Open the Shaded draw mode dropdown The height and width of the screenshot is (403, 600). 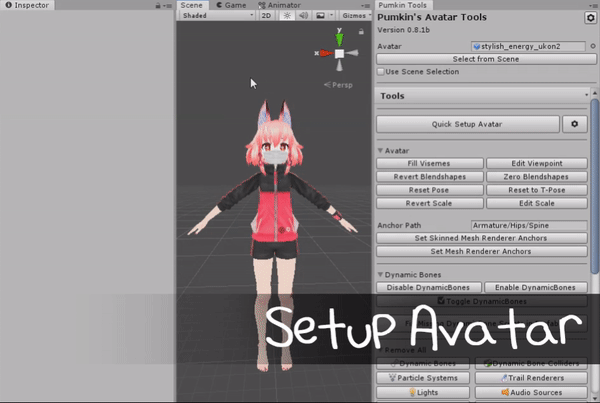pyautogui.click(x=215, y=16)
